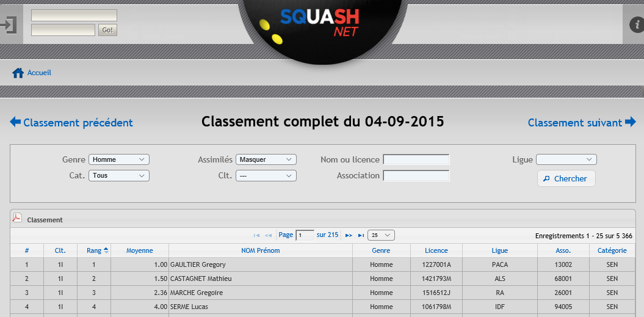Open the Ligue dropdown
Screen dimensions: 644x317
[x=566, y=159]
